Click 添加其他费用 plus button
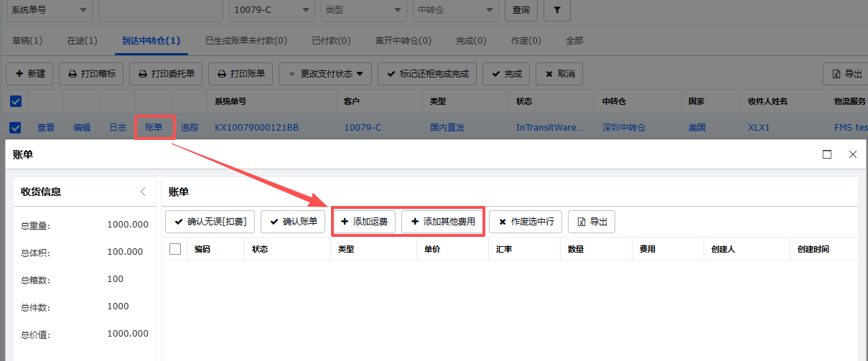This screenshot has width=868, height=361. tap(442, 222)
